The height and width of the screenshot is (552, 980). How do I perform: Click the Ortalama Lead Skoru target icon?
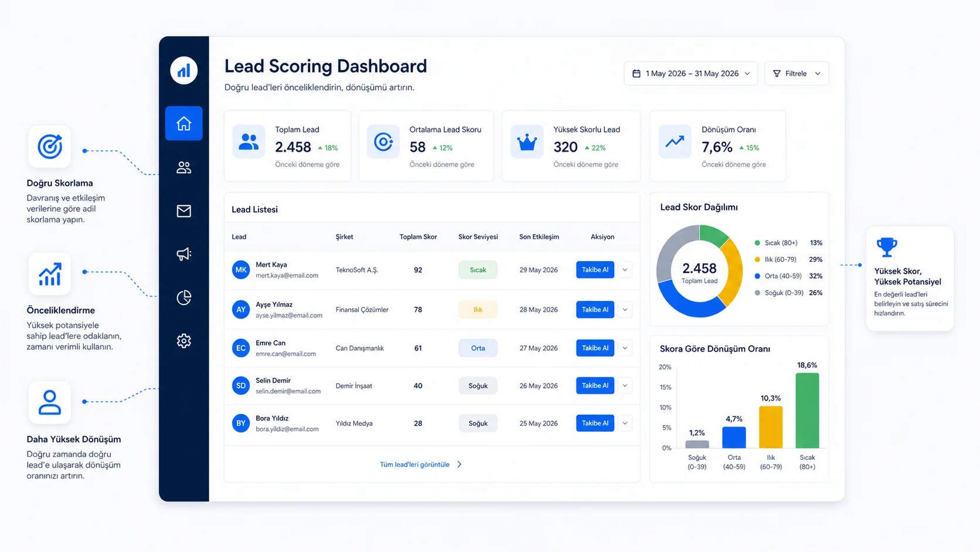click(383, 142)
